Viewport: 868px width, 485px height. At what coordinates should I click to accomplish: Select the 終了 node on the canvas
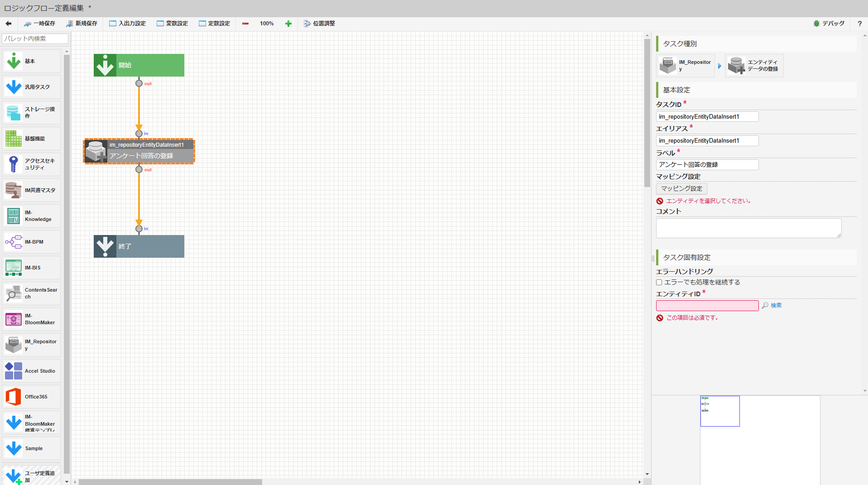coord(139,246)
